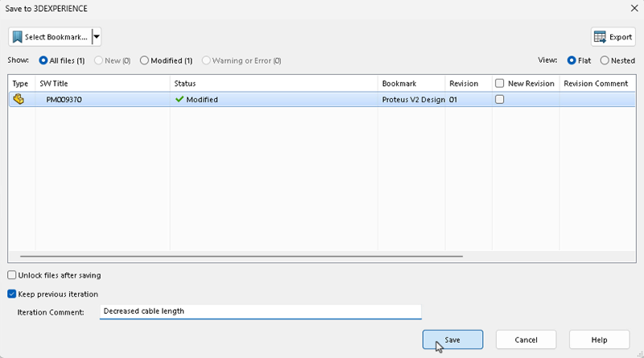This screenshot has height=358, width=644.
Task: Sort by the Status column header
Action: pos(274,84)
